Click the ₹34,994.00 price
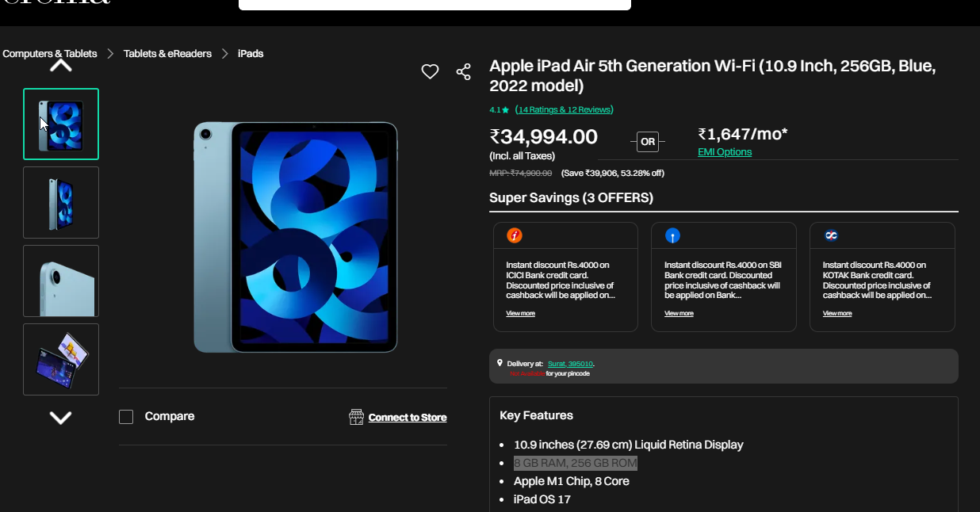 [x=543, y=137]
